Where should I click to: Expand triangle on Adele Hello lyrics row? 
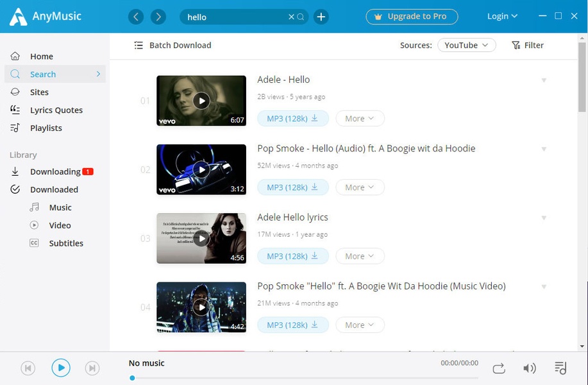(544, 218)
